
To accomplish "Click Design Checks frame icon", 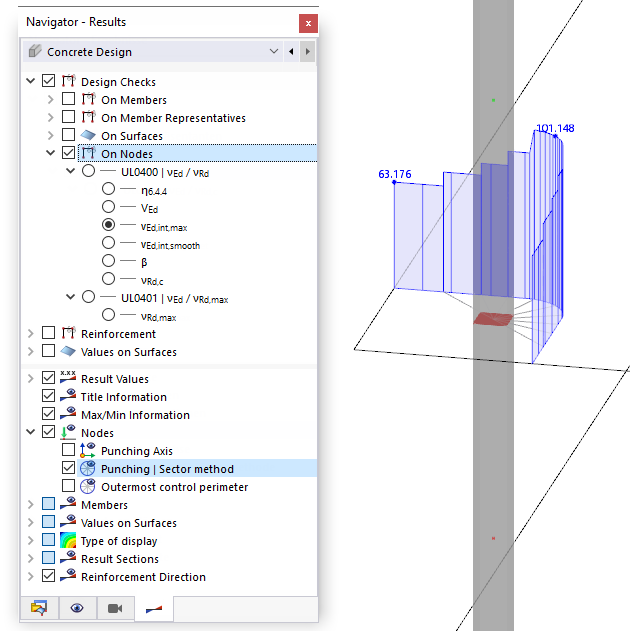I will pyautogui.click(x=68, y=81).
